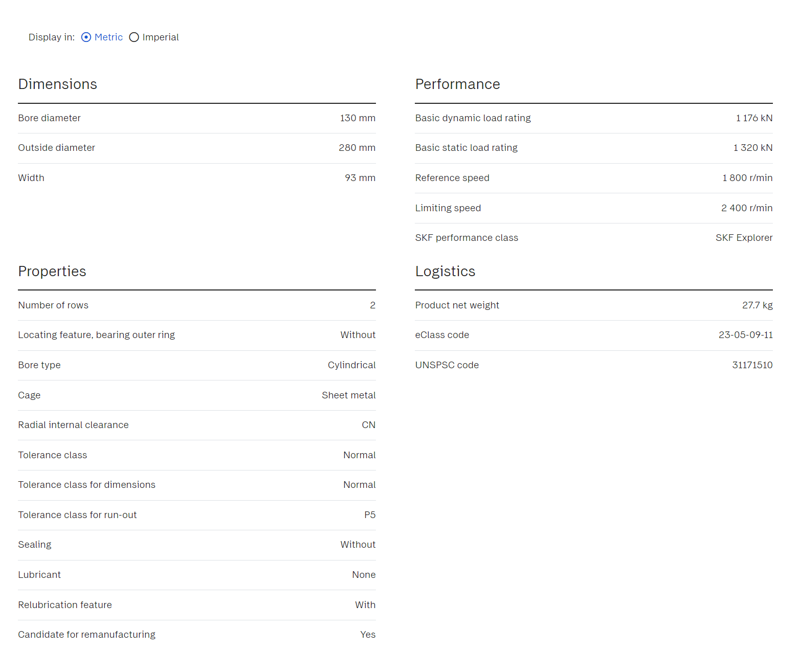Image resolution: width=800 pixels, height=672 pixels.
Task: Click the P5 run-out tolerance value
Action: point(369,515)
